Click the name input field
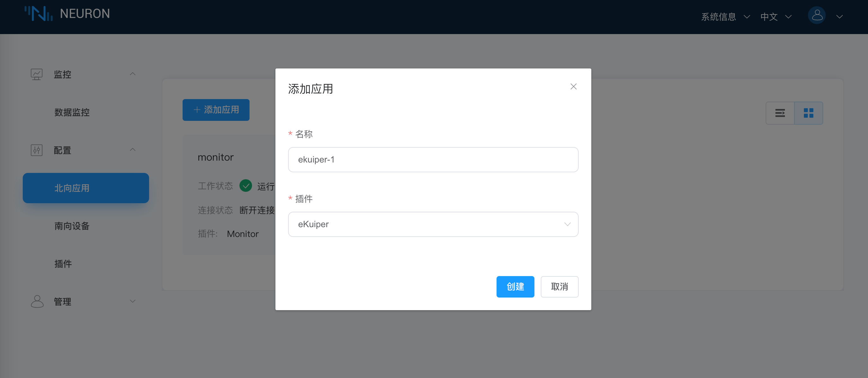 pyautogui.click(x=433, y=160)
